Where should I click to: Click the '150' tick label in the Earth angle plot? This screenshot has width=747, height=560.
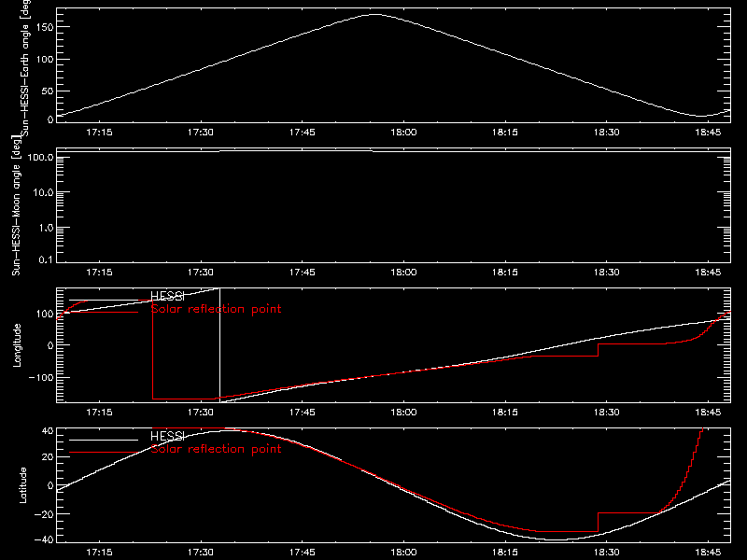click(44, 28)
